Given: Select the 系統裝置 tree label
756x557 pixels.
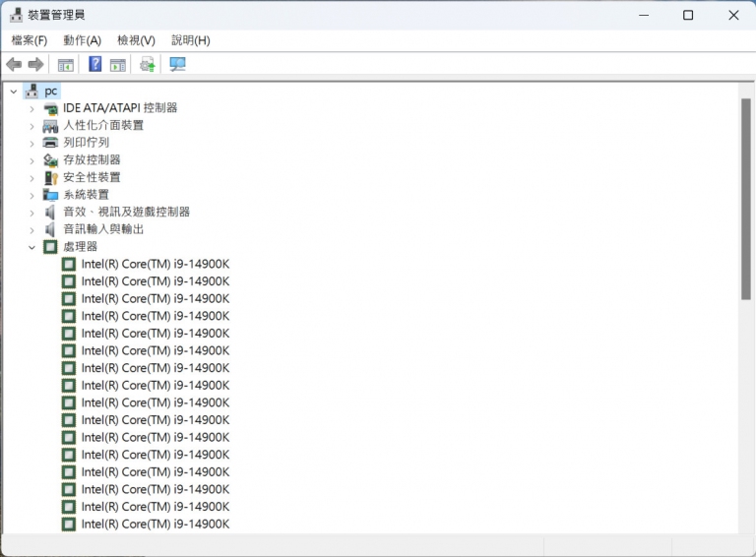Looking at the screenshot, I should point(87,195).
